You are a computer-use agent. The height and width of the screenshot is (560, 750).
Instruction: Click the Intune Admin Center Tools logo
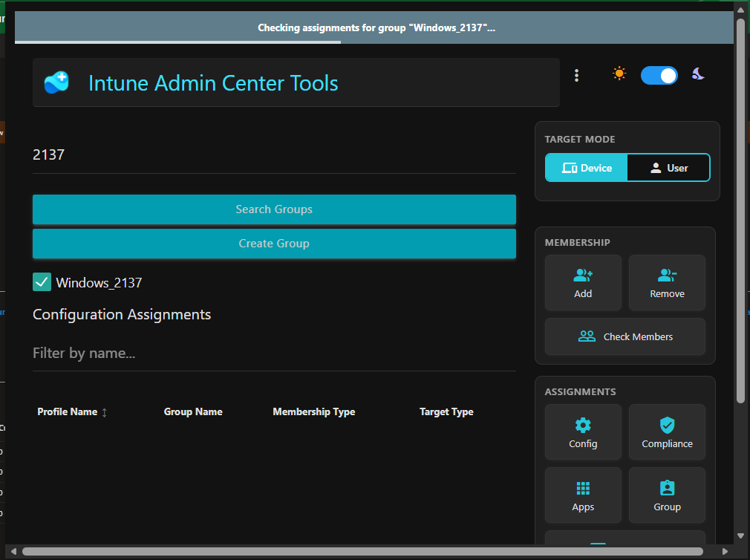pyautogui.click(x=58, y=82)
